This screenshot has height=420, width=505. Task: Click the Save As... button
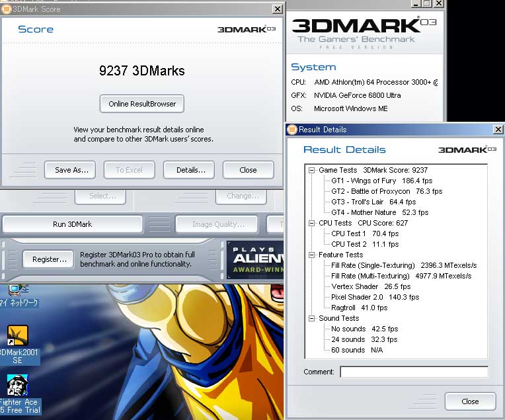coord(70,170)
